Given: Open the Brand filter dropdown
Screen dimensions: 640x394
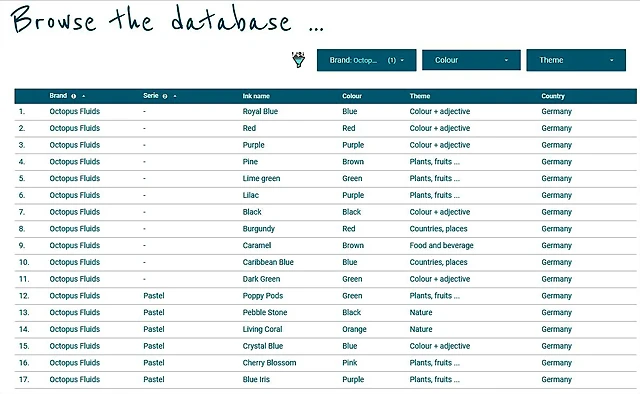Looking at the screenshot, I should (x=367, y=60).
